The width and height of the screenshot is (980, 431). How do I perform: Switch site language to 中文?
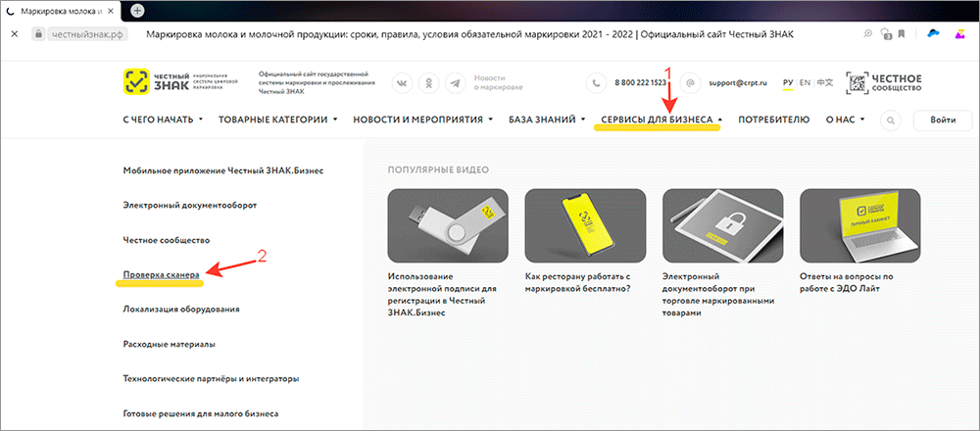coord(825,82)
